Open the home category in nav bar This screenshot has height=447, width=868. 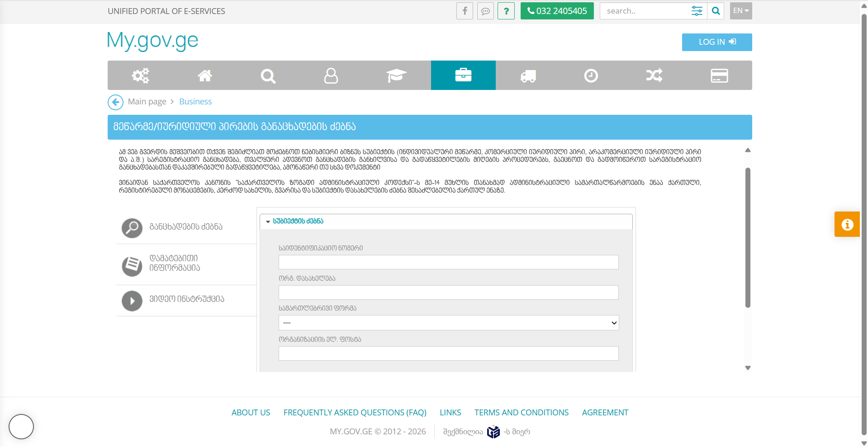coord(205,75)
